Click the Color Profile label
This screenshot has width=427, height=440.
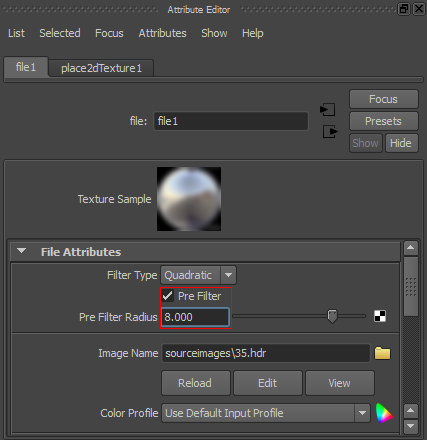pyautogui.click(x=129, y=413)
